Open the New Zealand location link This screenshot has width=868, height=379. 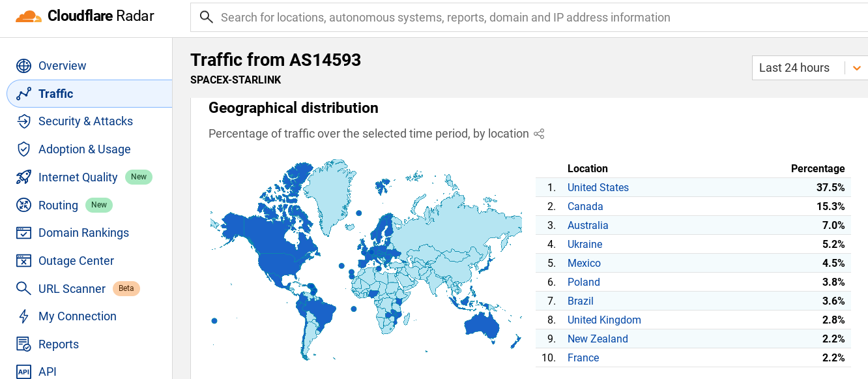click(x=598, y=339)
